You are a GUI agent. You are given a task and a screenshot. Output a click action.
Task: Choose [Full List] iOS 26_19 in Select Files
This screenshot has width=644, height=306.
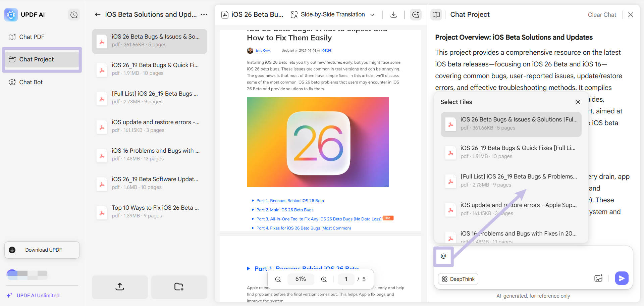pyautogui.click(x=511, y=182)
